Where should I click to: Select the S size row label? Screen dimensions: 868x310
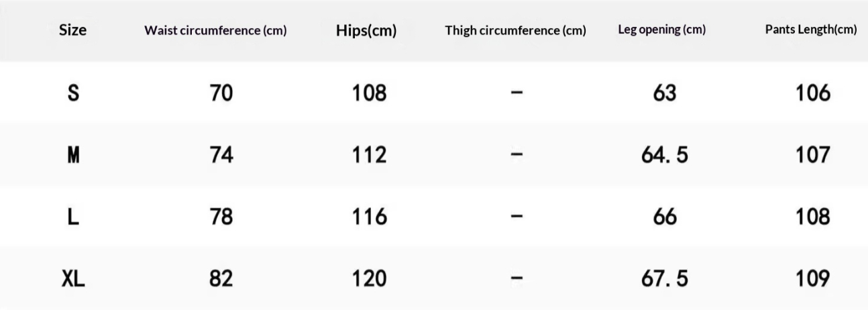(73, 93)
